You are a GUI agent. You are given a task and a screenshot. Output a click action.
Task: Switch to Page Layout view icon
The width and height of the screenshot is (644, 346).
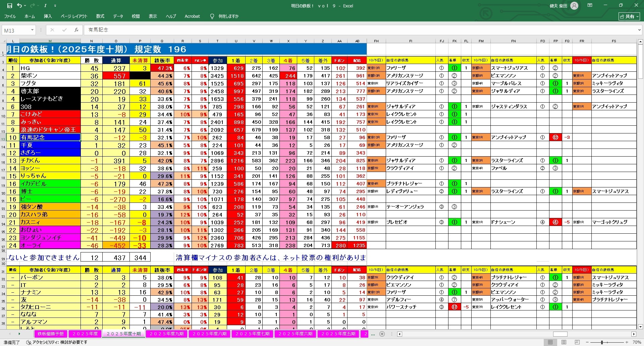point(564,342)
